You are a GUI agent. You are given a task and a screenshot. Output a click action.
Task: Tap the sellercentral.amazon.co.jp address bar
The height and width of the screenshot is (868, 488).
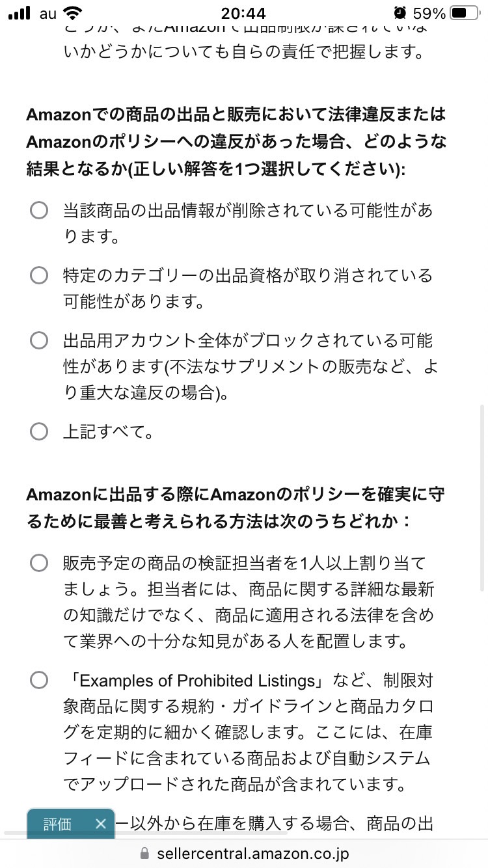point(244,854)
